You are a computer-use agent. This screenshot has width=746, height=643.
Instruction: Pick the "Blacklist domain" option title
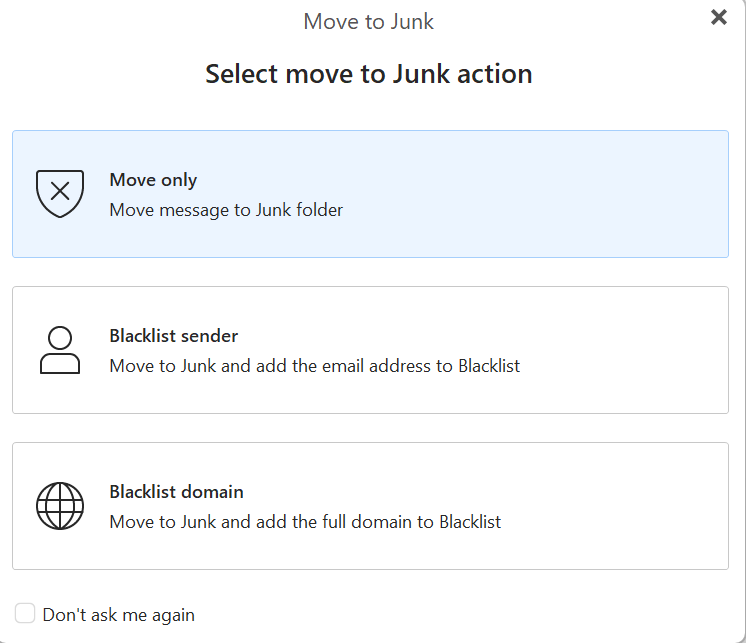point(176,492)
